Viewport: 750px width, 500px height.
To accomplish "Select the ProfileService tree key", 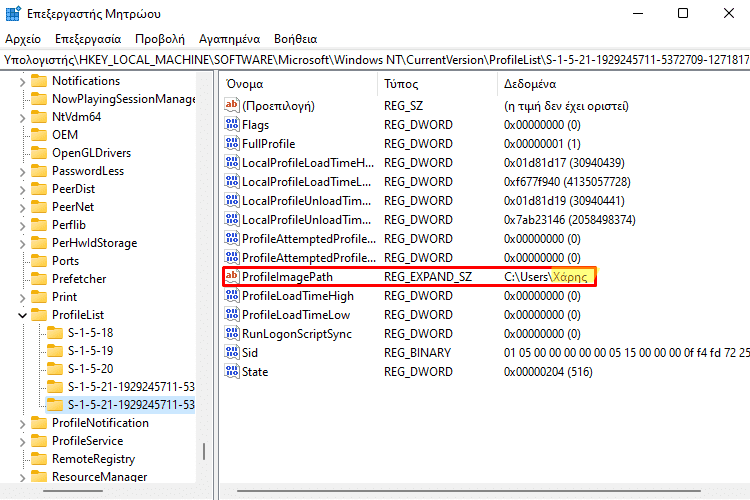I will click(87, 441).
